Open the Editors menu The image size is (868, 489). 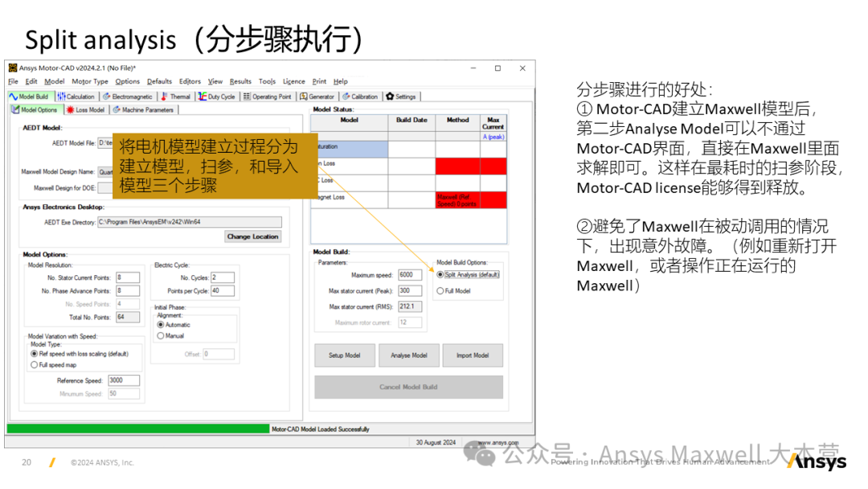(190, 81)
